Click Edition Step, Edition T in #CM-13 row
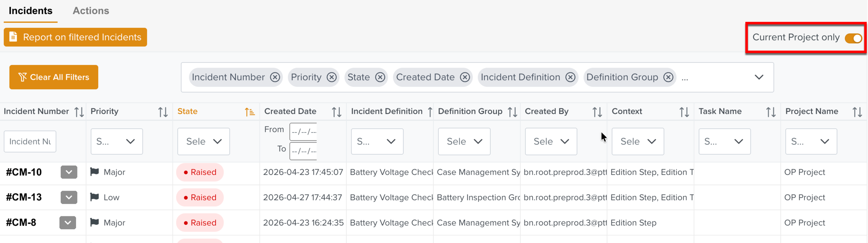The height and width of the screenshot is (243, 868). point(652,198)
